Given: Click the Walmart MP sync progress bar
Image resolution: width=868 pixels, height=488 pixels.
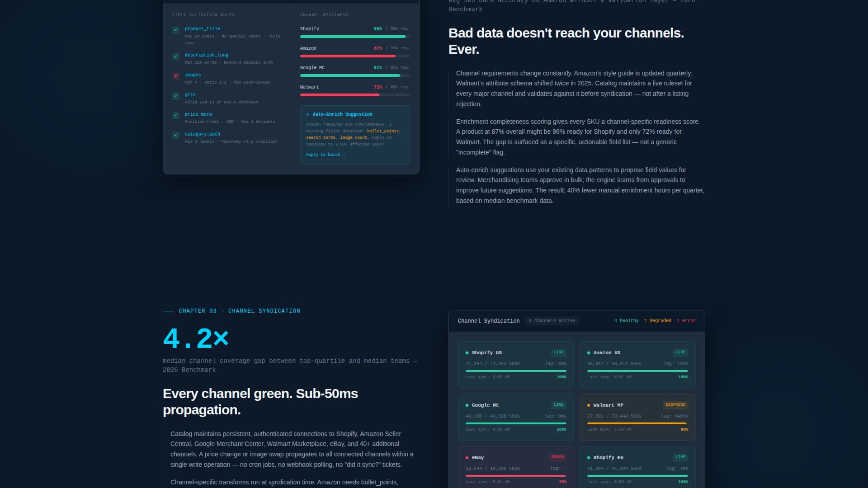Looking at the screenshot, I should (637, 423).
